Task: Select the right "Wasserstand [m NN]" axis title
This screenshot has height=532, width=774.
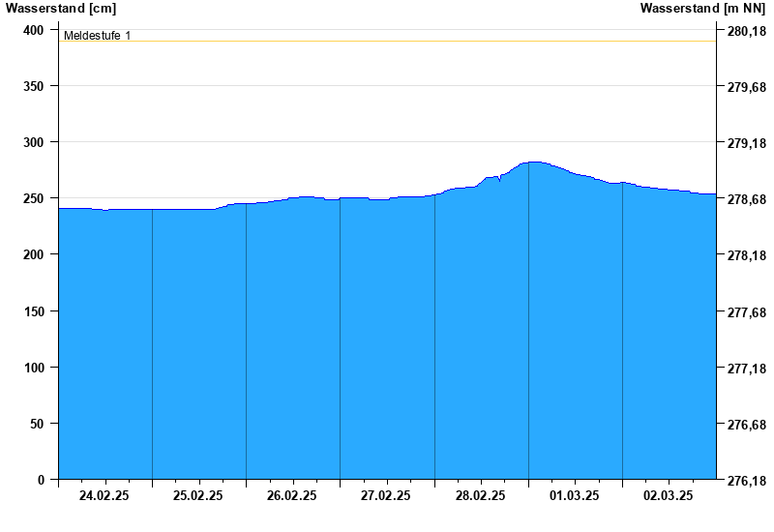Action: click(702, 9)
